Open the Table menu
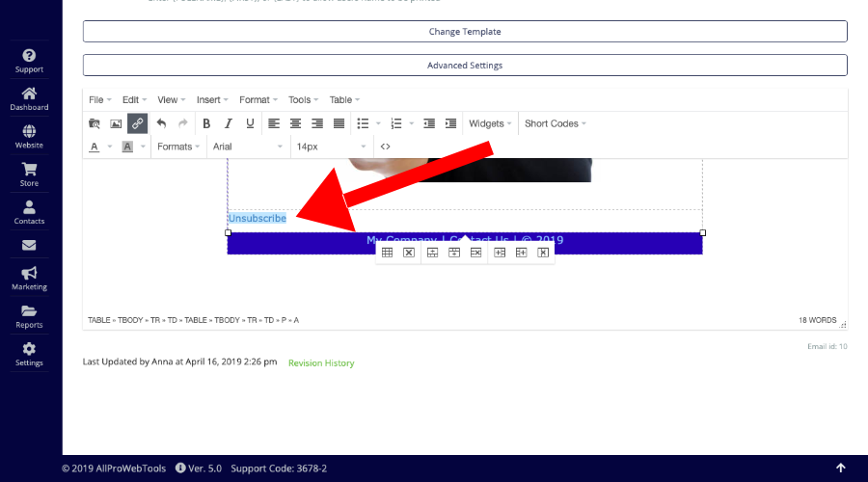 344,99
